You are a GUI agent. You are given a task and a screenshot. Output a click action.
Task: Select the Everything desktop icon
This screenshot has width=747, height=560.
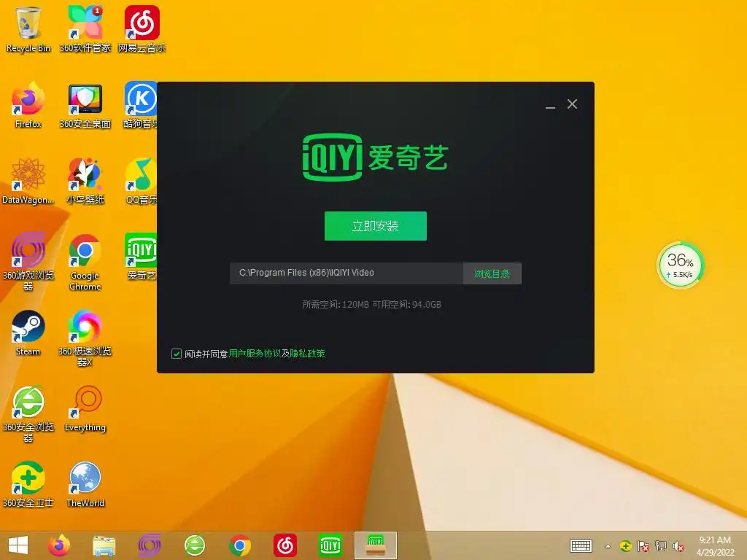click(x=85, y=408)
